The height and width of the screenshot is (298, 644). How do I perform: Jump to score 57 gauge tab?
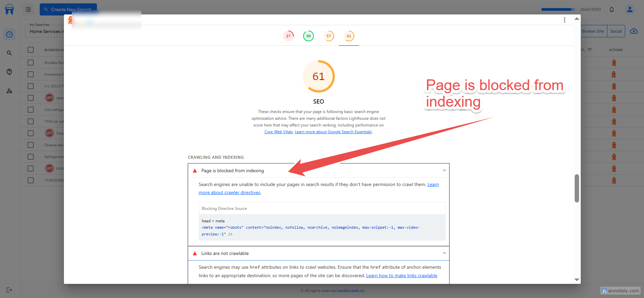(329, 36)
